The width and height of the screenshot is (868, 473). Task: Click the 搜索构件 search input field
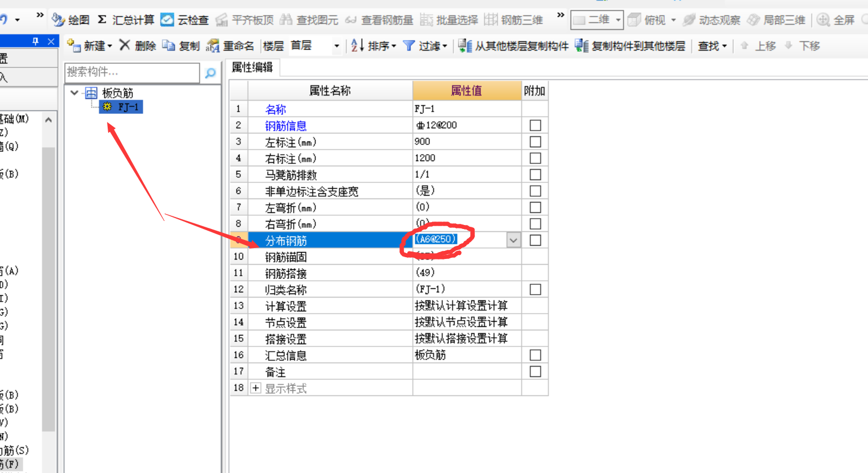(132, 72)
